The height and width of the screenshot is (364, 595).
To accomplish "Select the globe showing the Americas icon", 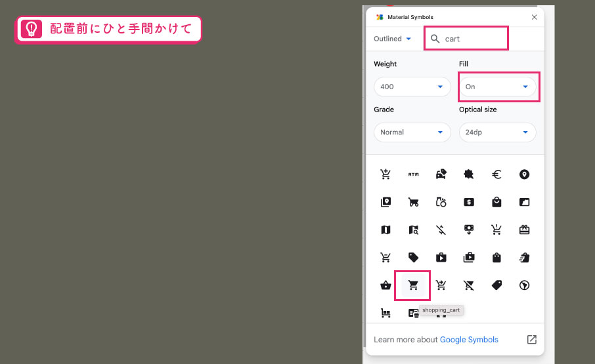I will tap(524, 285).
